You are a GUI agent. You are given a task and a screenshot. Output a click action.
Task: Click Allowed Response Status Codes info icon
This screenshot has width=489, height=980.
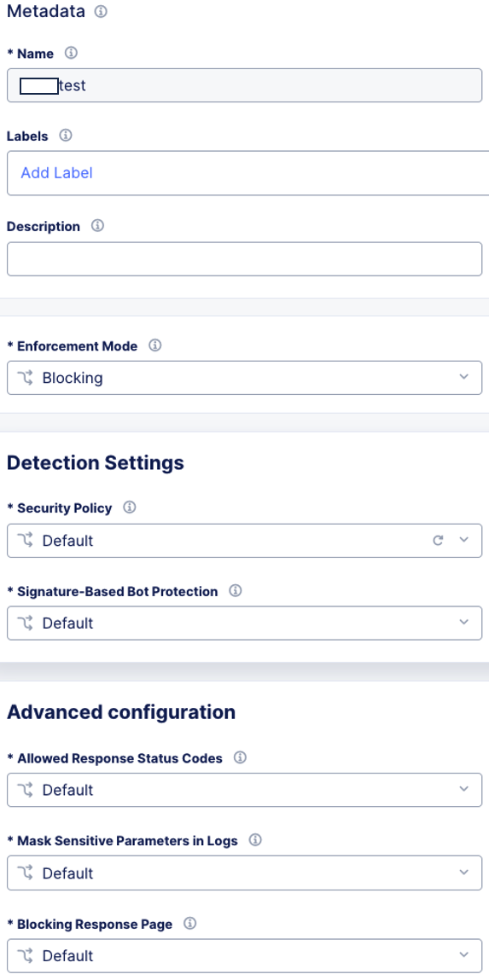[x=240, y=757]
